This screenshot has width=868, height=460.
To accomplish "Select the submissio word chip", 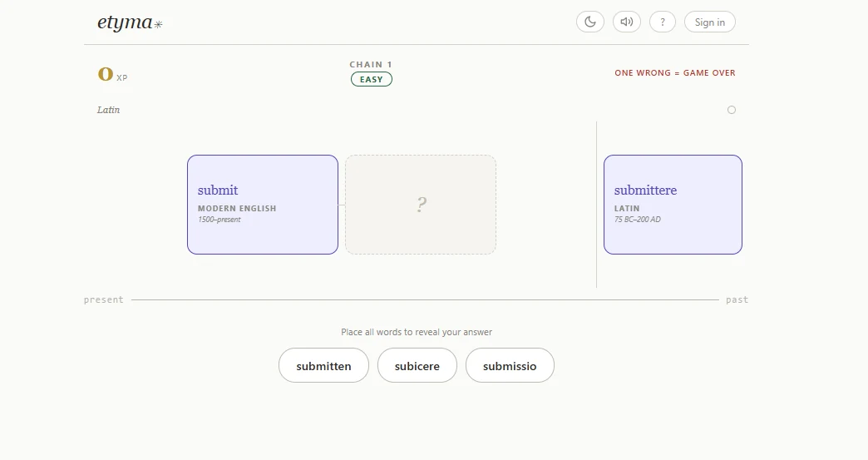I will [x=510, y=365].
